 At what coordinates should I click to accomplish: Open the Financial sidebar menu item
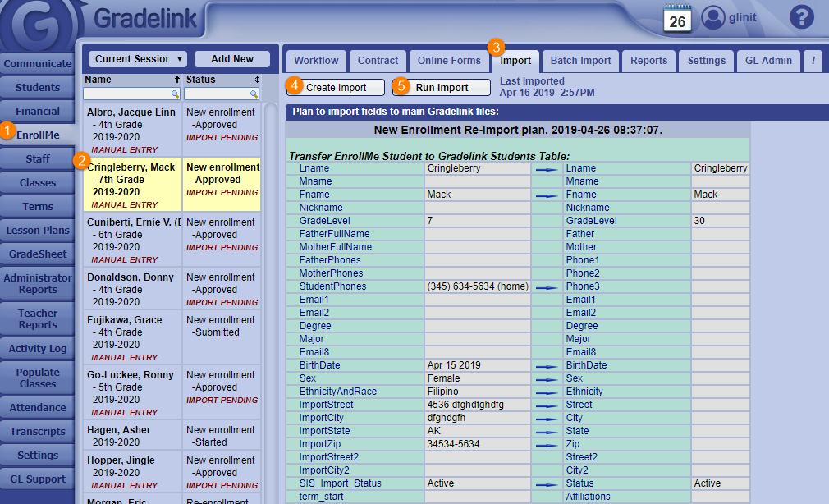tap(38, 112)
